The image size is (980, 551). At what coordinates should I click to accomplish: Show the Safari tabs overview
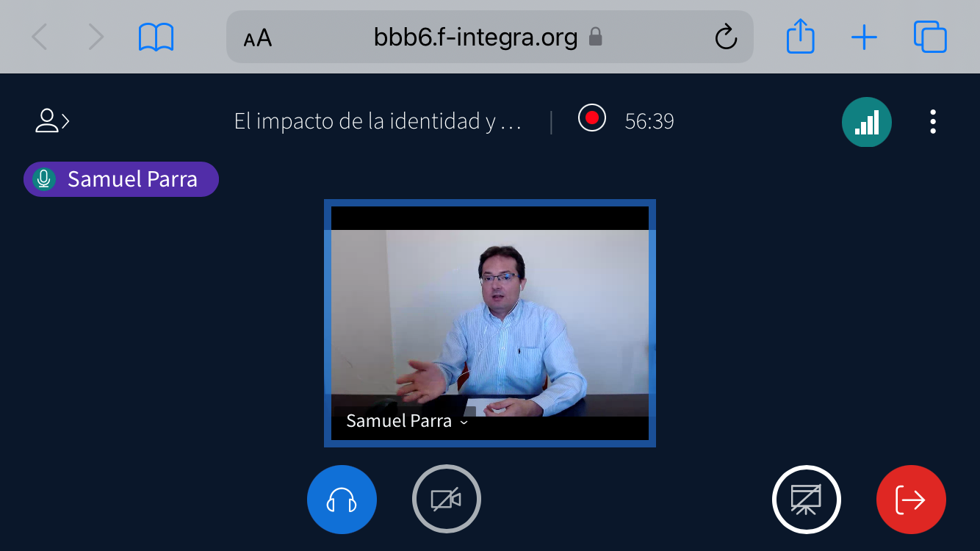pos(930,37)
